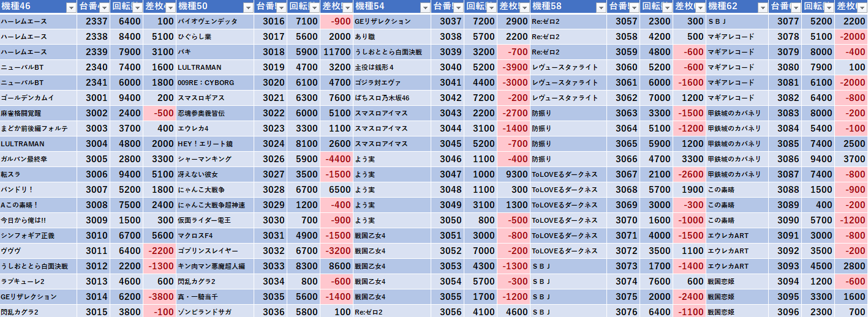The image size is (868, 317).
Task: Select cell シンフォギア正義
Action: 39,236
